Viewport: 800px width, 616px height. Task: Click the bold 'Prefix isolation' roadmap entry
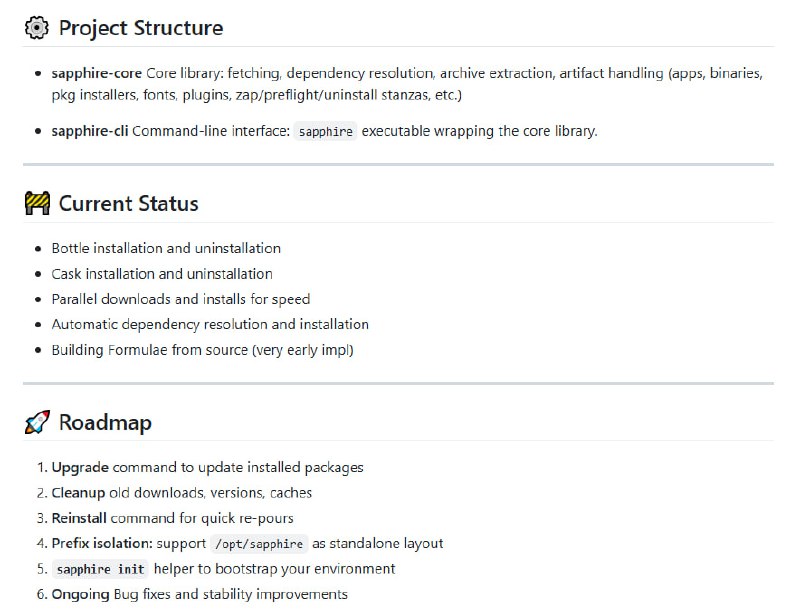(x=101, y=544)
